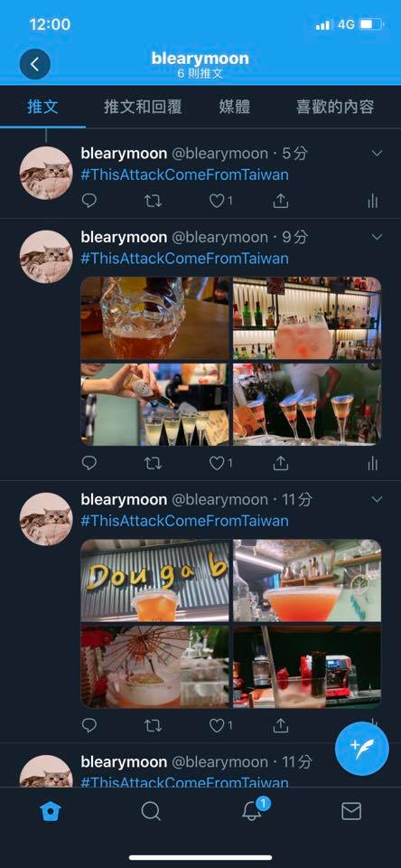The height and width of the screenshot is (868, 401).
Task: Expand options chevron on 9分 tweet
Action: pos(378,238)
